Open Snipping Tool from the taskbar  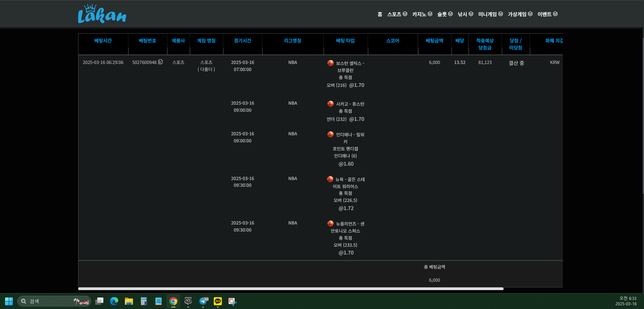pos(232,301)
